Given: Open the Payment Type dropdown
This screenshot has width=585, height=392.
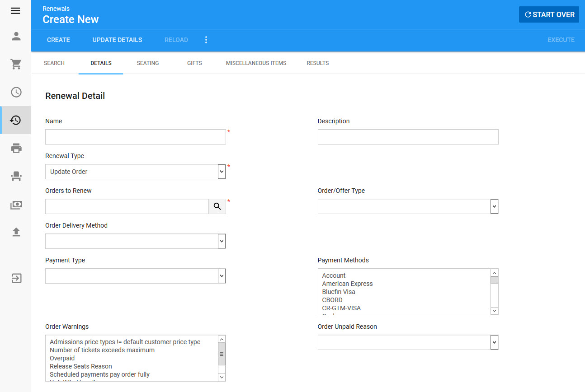Looking at the screenshot, I should pos(136,276).
